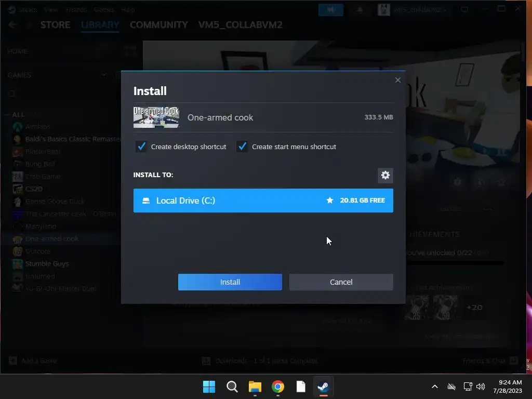
Task: Click the game page favorite star icon
Action: (501, 182)
